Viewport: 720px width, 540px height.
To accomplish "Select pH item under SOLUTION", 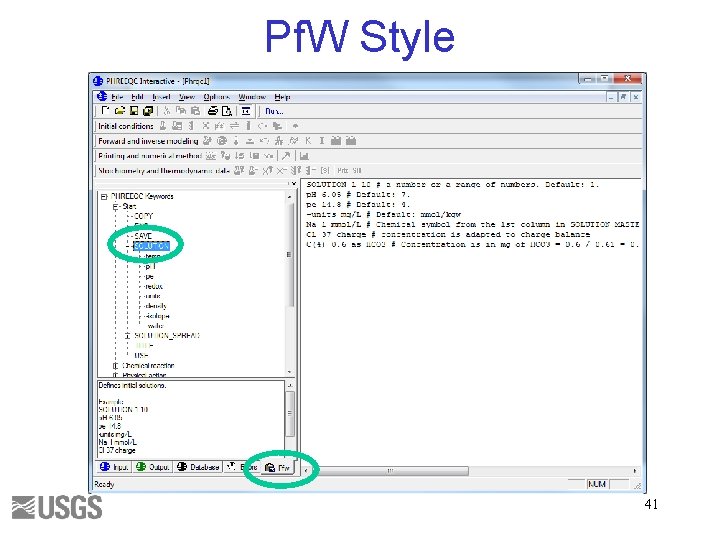I will click(x=150, y=266).
